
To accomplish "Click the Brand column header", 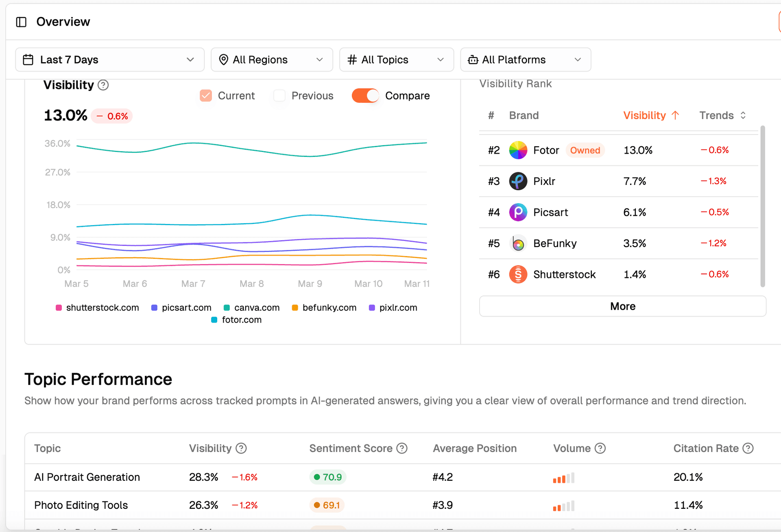I will click(x=524, y=115).
